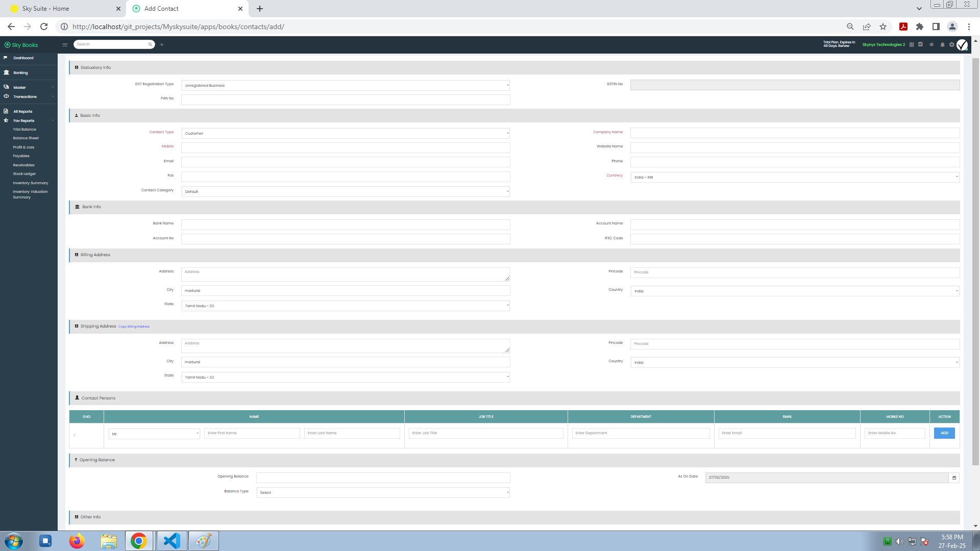The height and width of the screenshot is (551, 980).
Task: Focus the Bank Name input field
Action: click(346, 224)
